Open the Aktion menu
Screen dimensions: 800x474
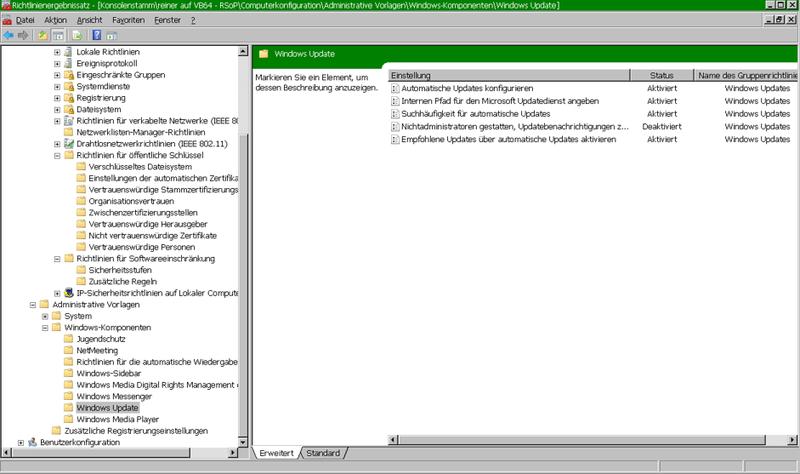pos(56,20)
